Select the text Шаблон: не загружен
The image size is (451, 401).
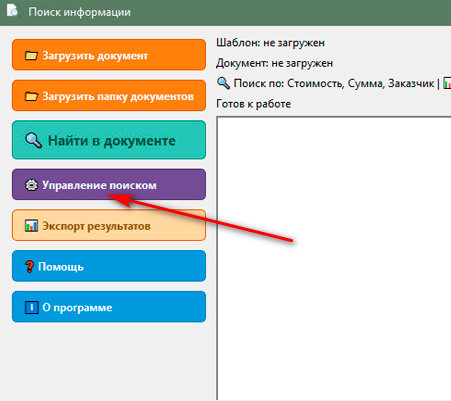point(270,43)
